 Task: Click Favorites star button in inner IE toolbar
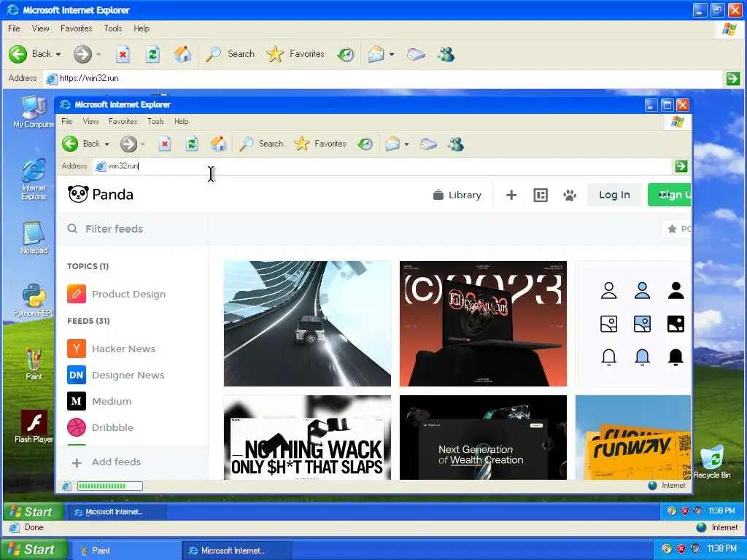[x=320, y=144]
